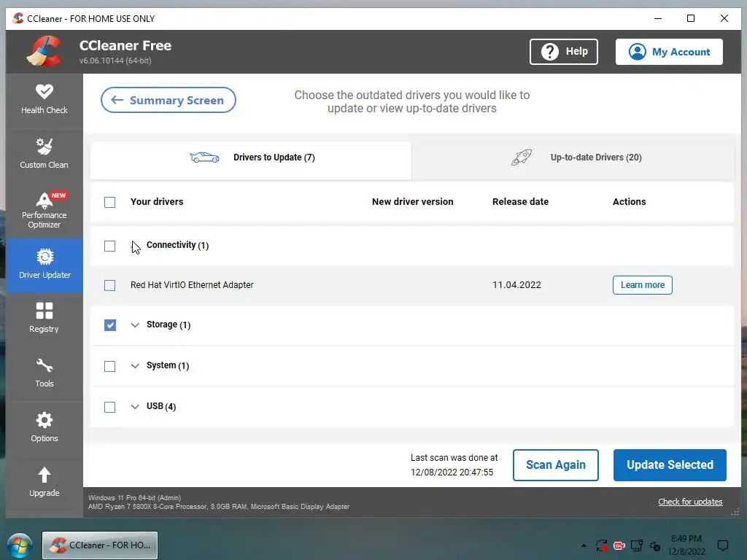Open the notification center icon
Viewport: 747px width, 560px height.
[723, 545]
